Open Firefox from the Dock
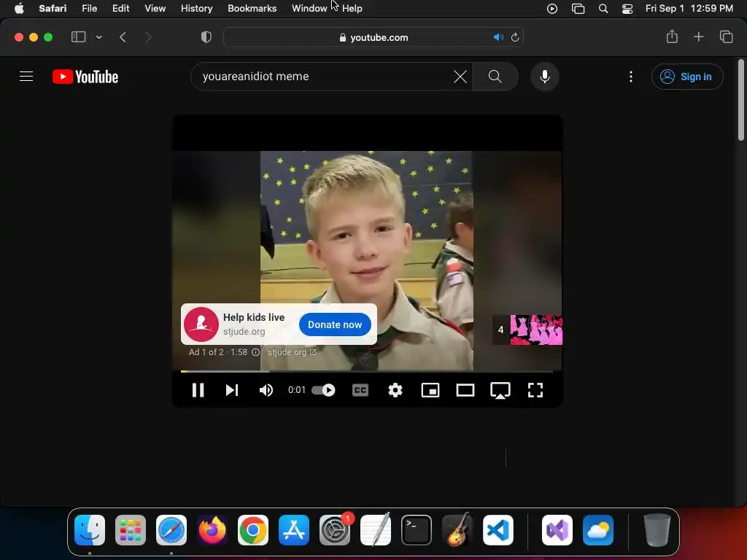The width and height of the screenshot is (747, 560). [x=212, y=530]
